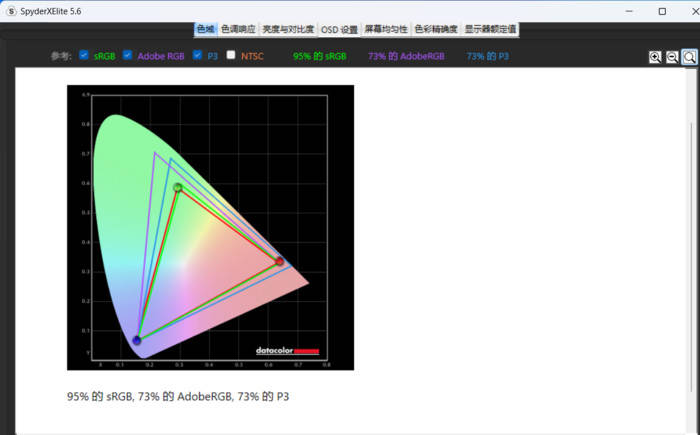
Task: Click the purple '73% 的 AdobeRGB' result text
Action: 406,56
